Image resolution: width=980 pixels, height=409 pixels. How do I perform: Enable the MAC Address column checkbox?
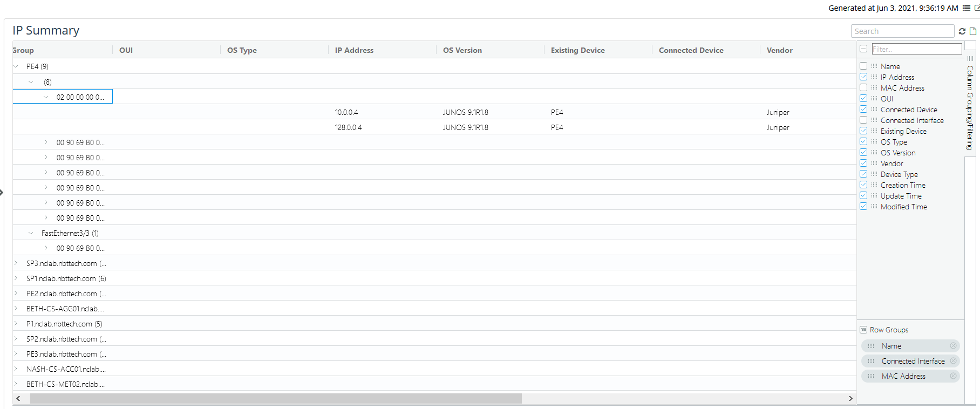click(863, 87)
